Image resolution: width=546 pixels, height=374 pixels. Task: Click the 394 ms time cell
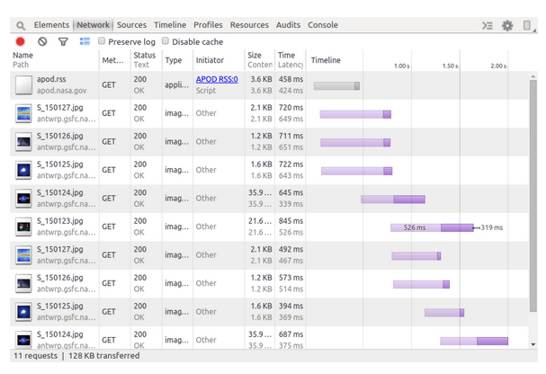point(291,306)
